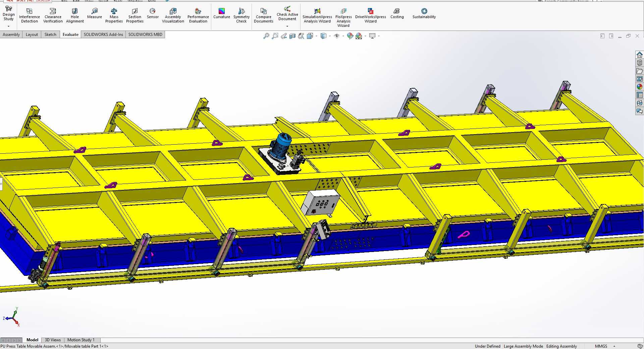Click View Settings monitor icon
The width and height of the screenshot is (644, 349).
(372, 36)
